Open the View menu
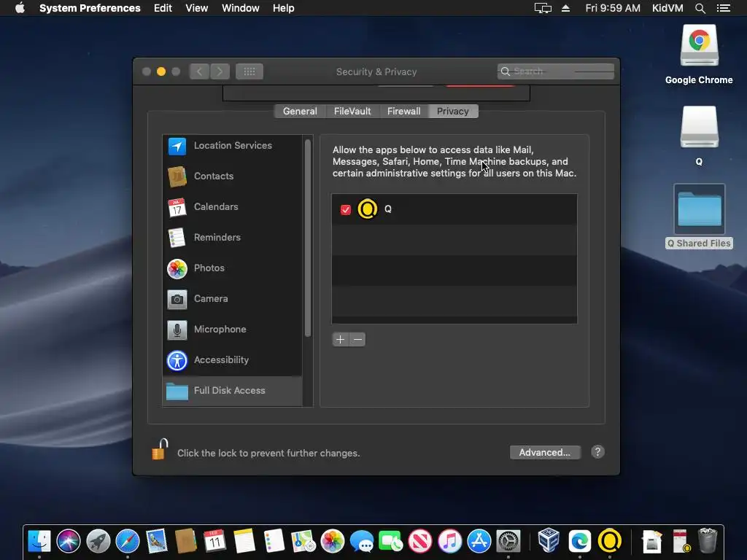747x560 pixels. point(196,8)
